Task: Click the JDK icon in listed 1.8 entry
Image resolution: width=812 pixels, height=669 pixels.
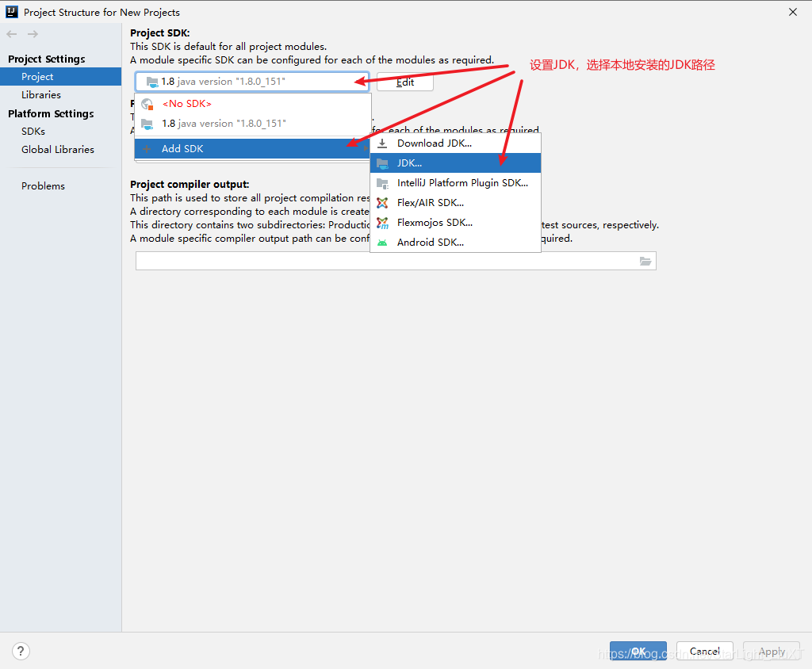Action: pyautogui.click(x=147, y=124)
